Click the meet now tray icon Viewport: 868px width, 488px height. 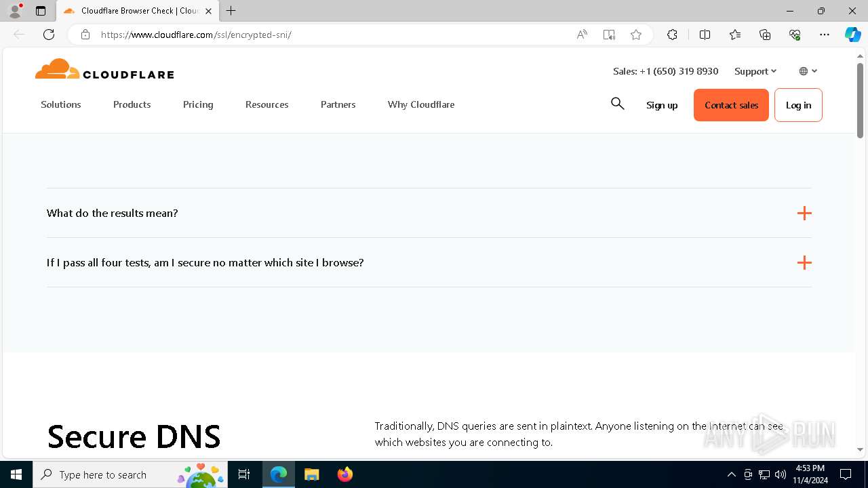click(748, 474)
